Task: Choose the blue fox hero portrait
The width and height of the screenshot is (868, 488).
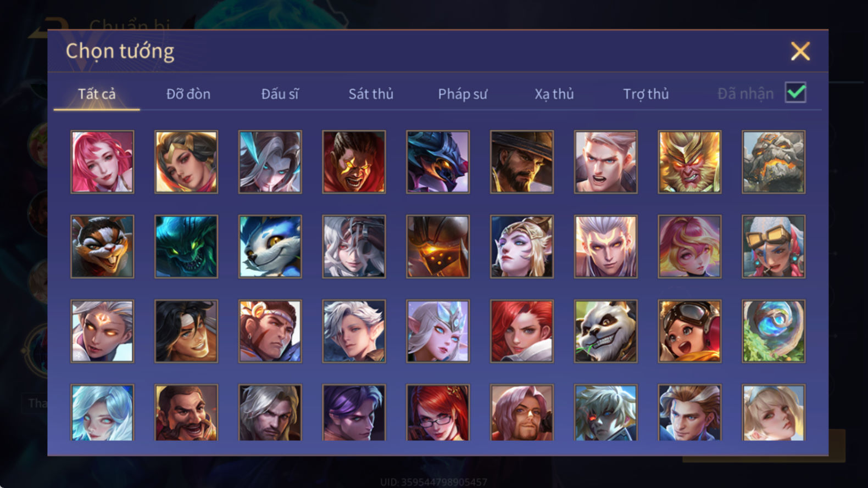Action: pos(270,246)
